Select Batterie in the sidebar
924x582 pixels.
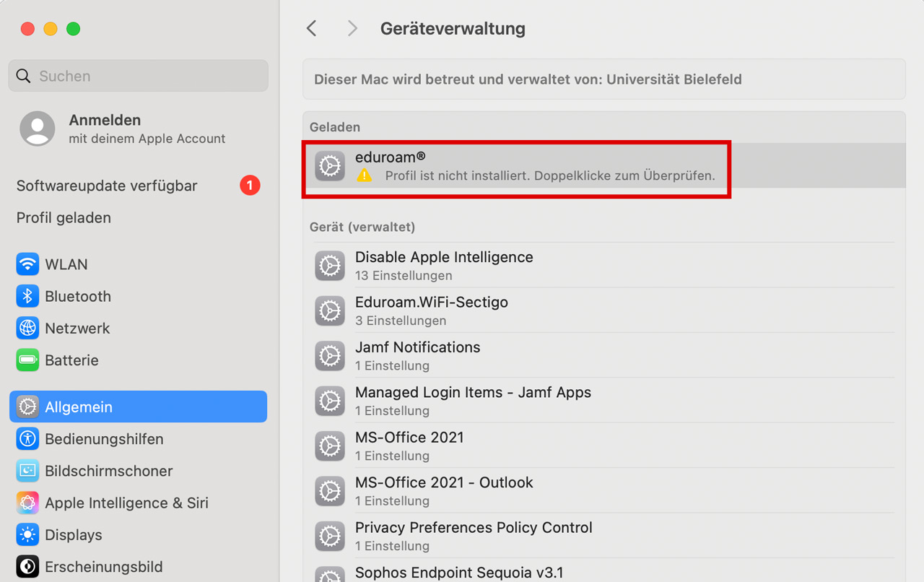tap(138, 360)
